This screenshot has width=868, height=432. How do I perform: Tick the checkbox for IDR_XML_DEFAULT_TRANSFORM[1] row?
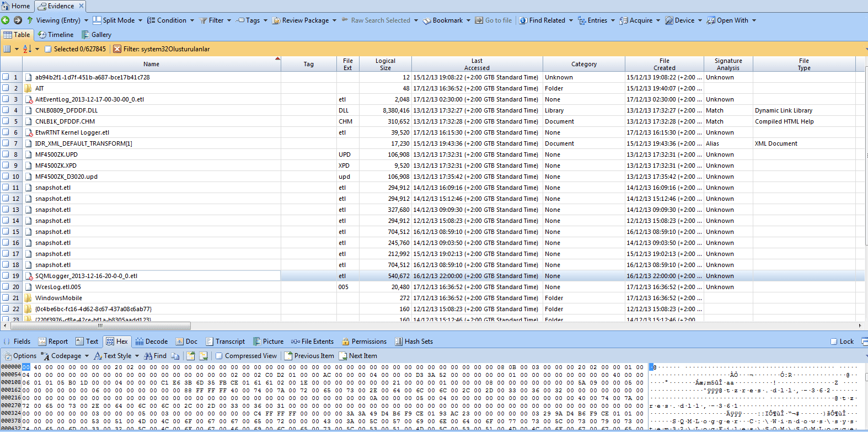point(6,143)
